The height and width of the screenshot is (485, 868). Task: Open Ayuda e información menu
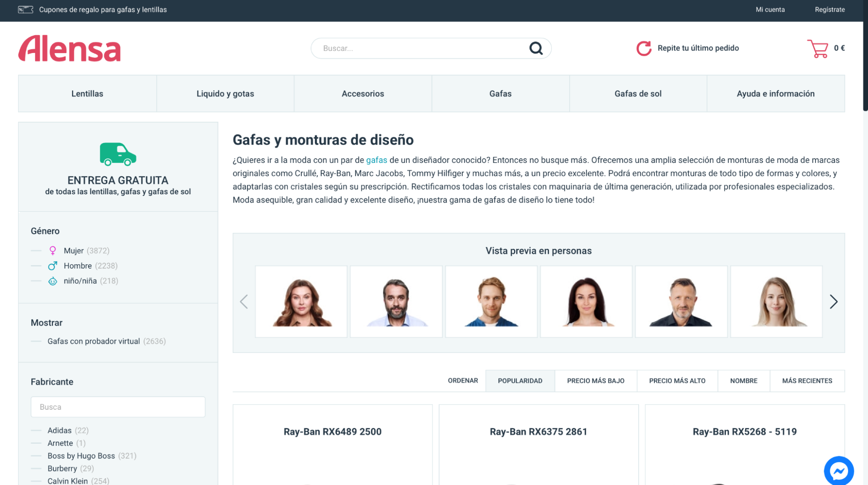[x=776, y=93]
